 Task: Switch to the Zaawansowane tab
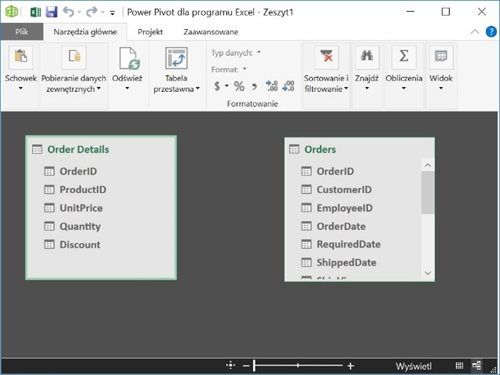(x=211, y=32)
